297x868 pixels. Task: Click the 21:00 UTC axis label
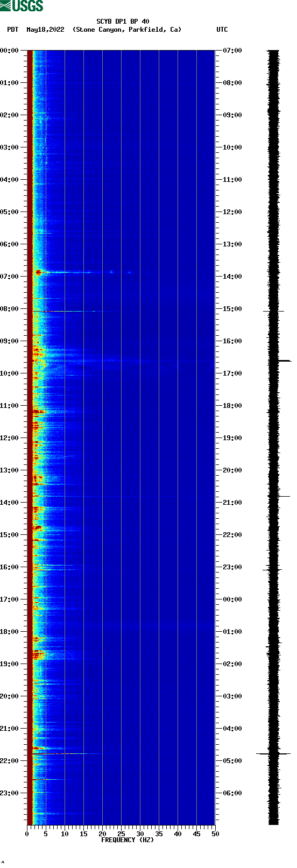pos(232,503)
